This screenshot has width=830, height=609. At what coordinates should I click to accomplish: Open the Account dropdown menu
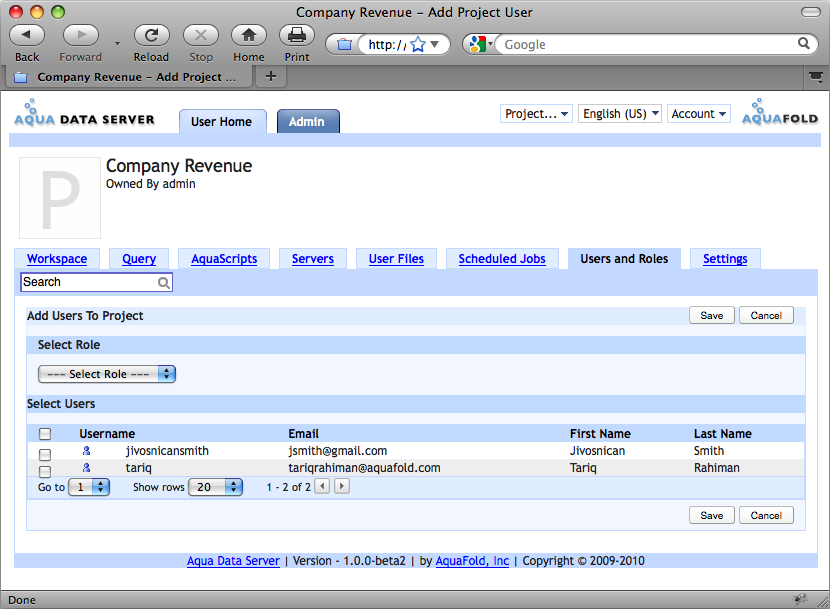[x=699, y=114]
